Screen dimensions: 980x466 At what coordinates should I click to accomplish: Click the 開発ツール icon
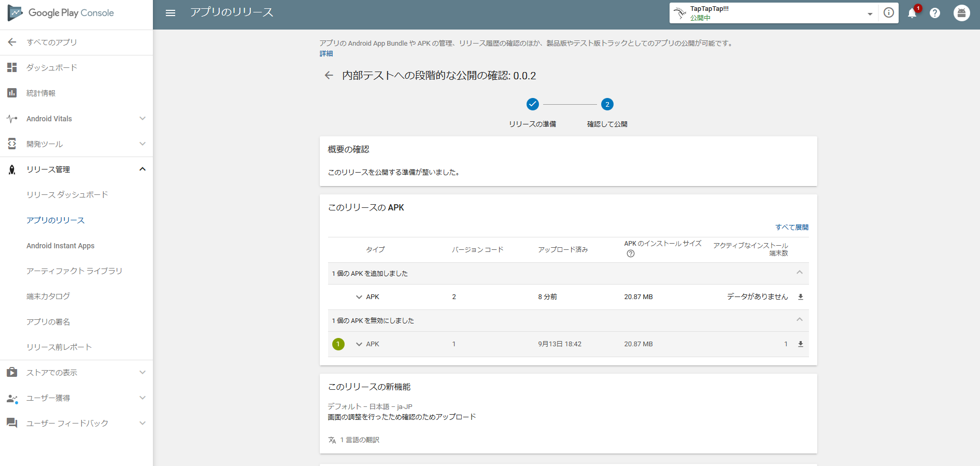tap(12, 144)
